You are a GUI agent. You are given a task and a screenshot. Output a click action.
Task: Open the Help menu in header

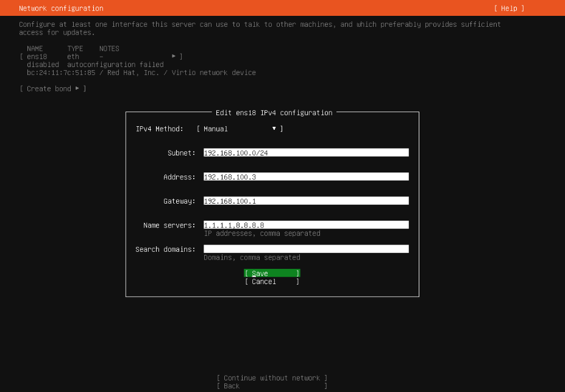coord(508,9)
